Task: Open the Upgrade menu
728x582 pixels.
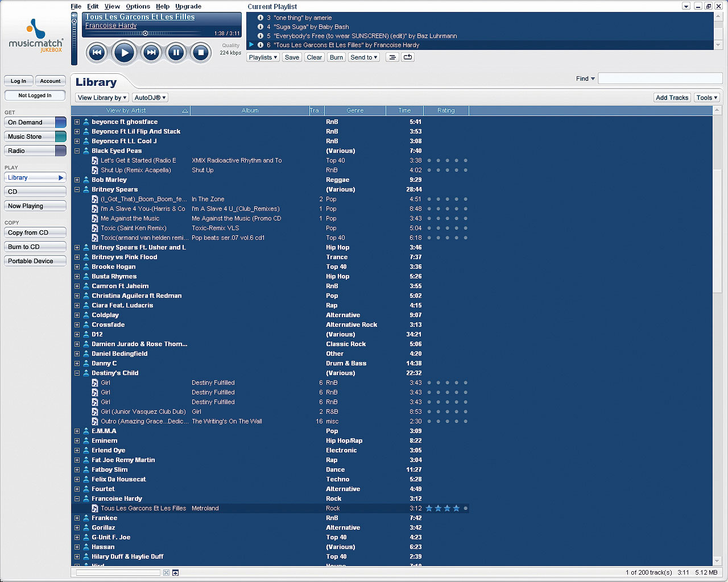Action: pos(188,6)
